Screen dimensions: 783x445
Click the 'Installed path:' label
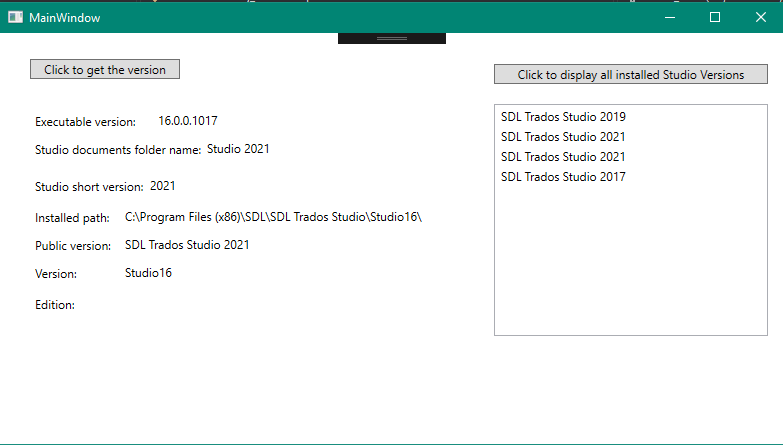click(72, 218)
